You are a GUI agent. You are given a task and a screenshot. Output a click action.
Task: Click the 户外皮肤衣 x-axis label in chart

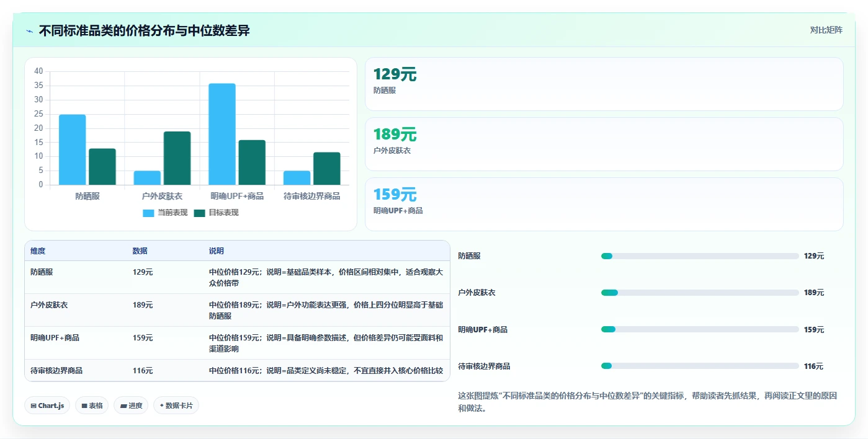pos(163,197)
